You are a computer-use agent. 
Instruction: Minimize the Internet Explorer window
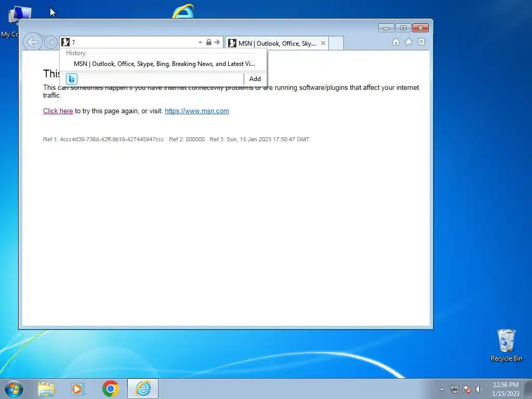pyautogui.click(x=386, y=28)
